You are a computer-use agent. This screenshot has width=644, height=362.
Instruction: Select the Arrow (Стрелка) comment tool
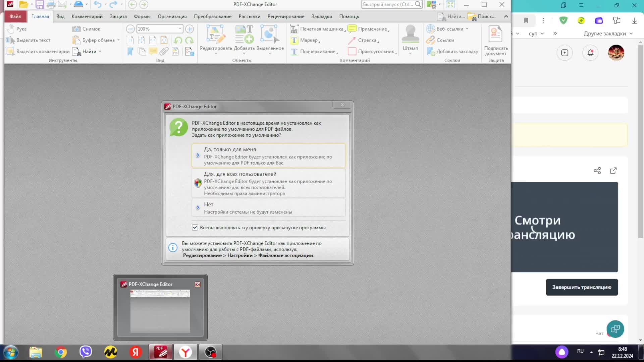pos(363,40)
